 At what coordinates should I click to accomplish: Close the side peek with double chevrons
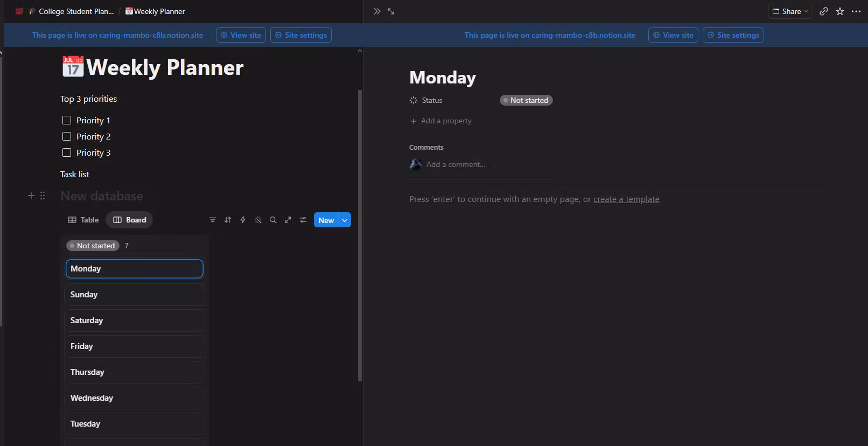click(x=377, y=11)
